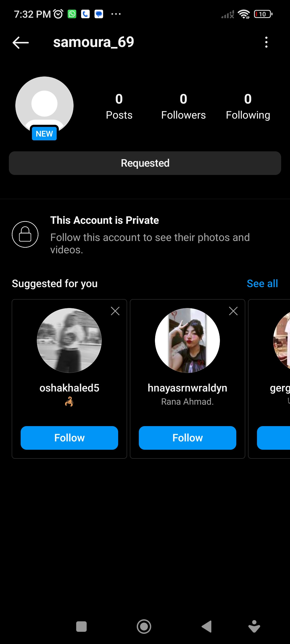The image size is (290, 644).
Task: Tap the Android back triangle button
Action: (206, 627)
